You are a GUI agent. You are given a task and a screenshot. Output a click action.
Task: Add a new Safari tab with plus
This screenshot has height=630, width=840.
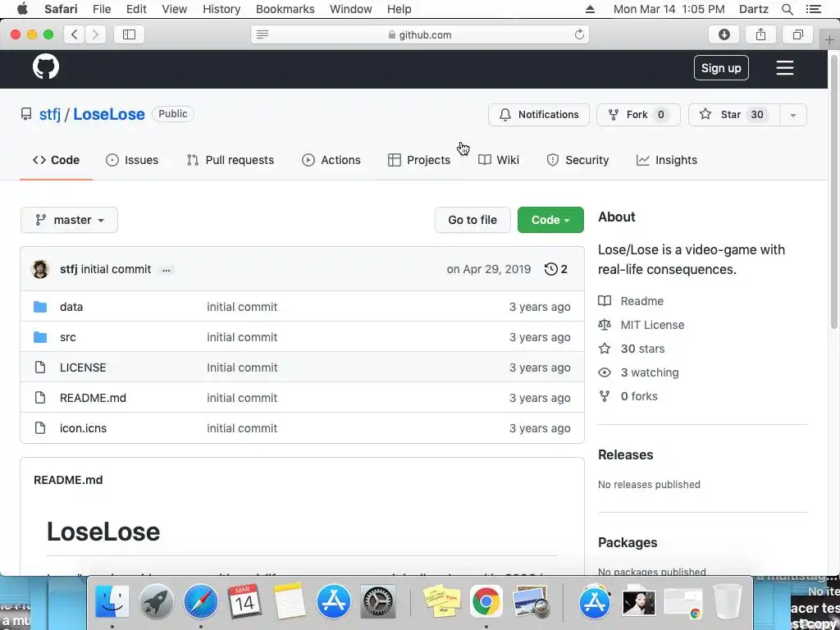point(829,39)
